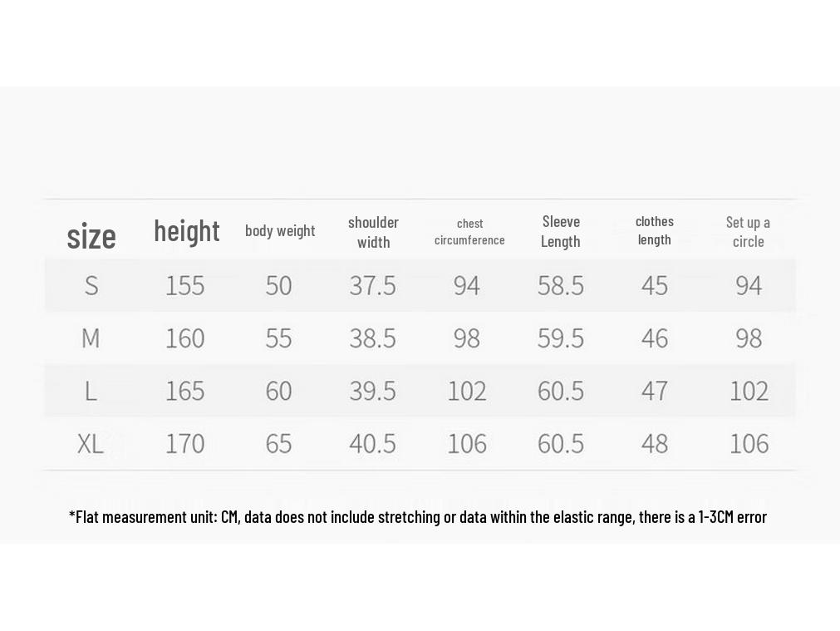Select the 'clothes length' header

click(x=655, y=230)
